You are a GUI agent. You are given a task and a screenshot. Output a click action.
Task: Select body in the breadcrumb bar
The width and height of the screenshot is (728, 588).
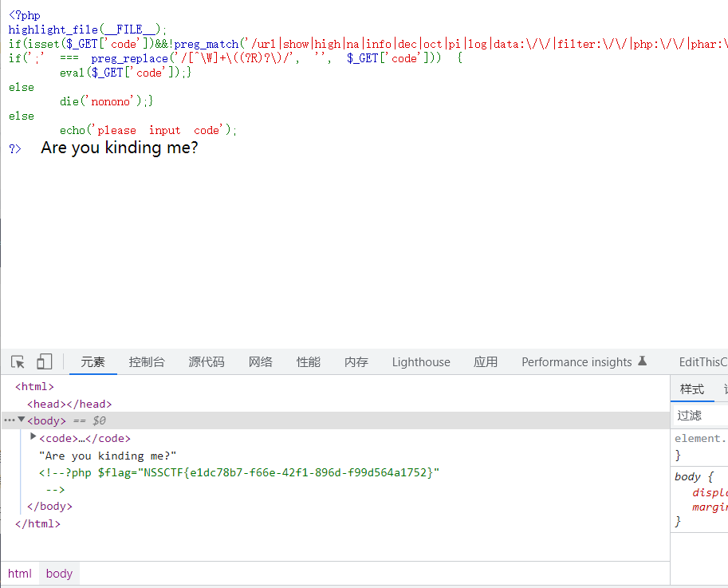click(59, 573)
